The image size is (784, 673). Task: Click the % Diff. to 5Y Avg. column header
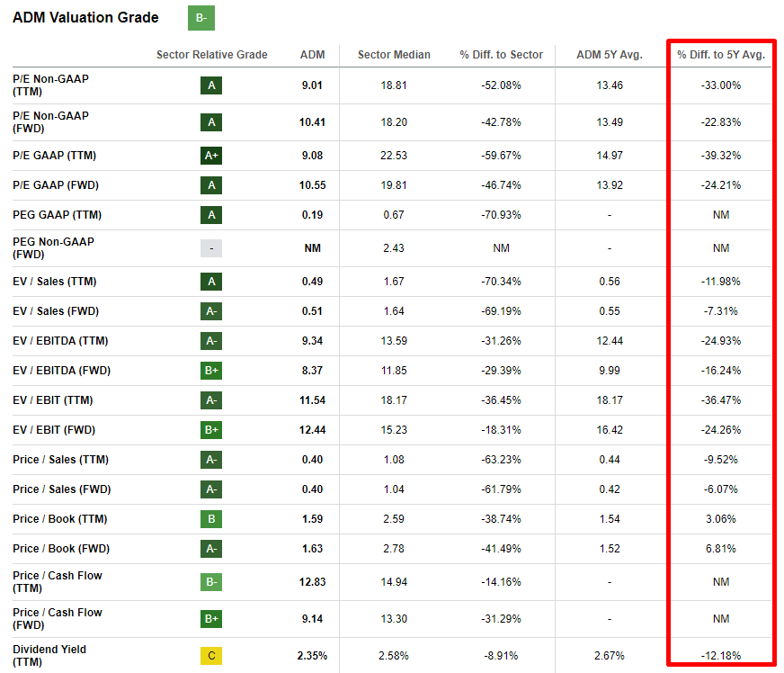(721, 55)
